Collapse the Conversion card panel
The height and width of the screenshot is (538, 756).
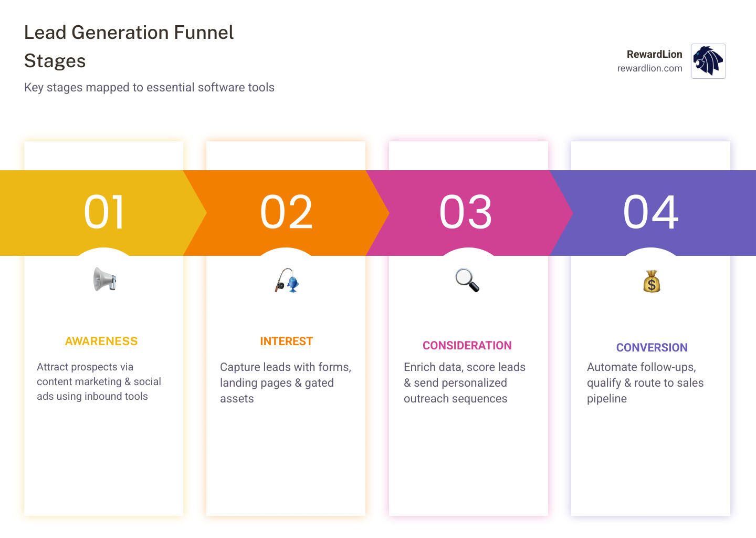(645, 382)
